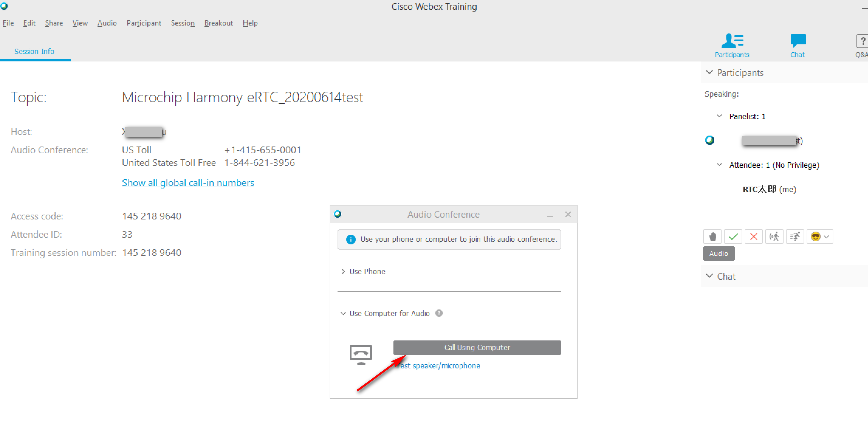Click the Go Faster feedback icon

click(x=795, y=237)
